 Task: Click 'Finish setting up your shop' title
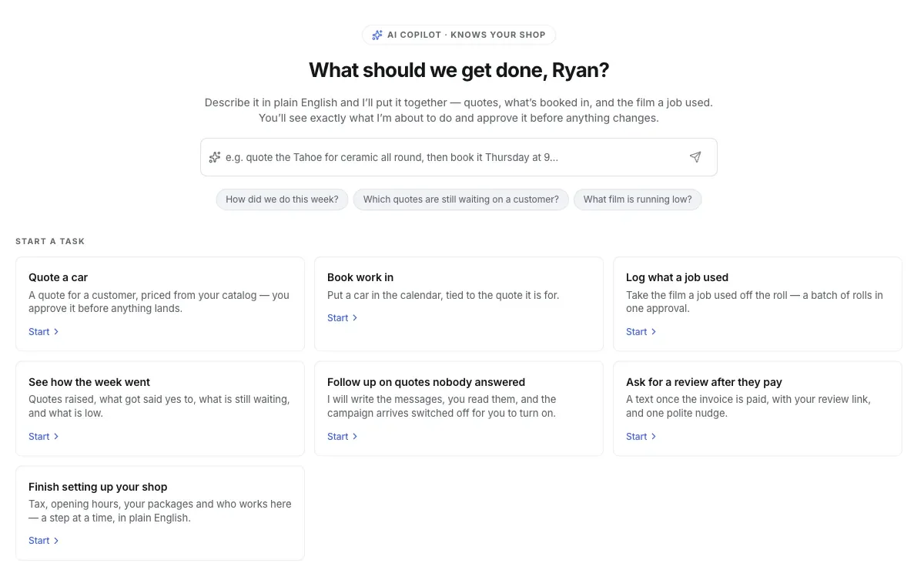(x=98, y=487)
